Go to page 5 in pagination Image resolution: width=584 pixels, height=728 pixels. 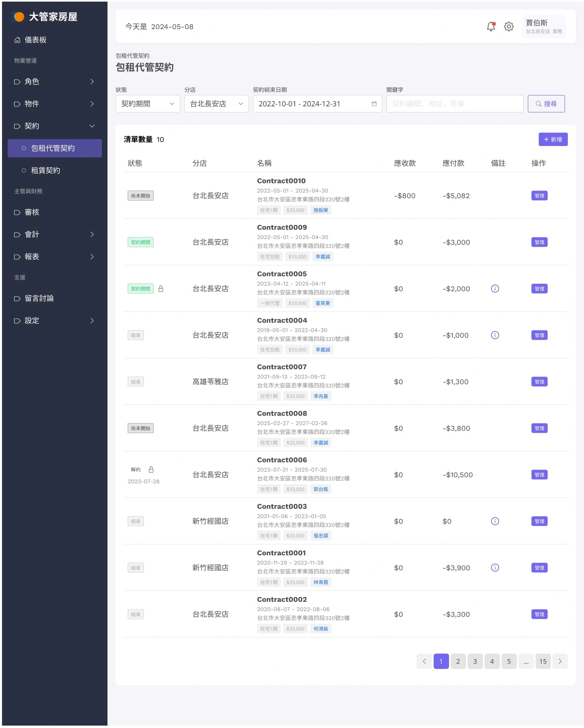(509, 662)
